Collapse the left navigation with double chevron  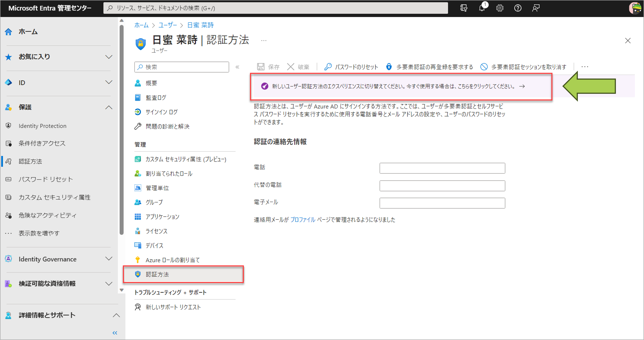coord(115,333)
